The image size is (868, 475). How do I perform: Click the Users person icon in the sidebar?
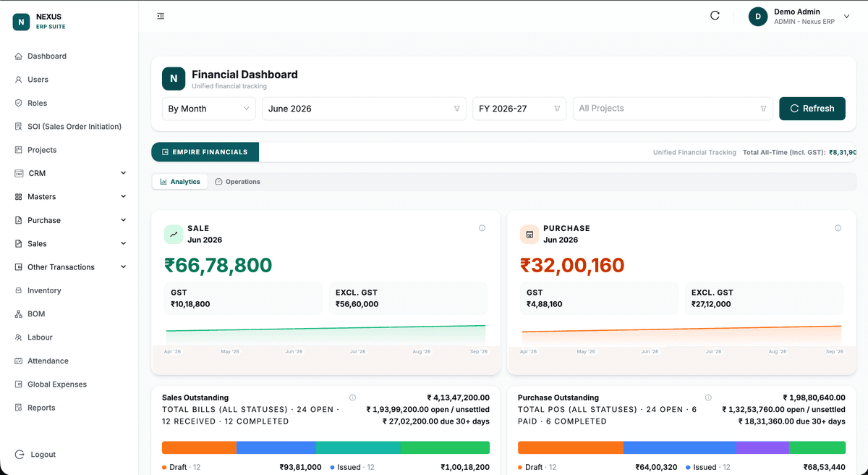click(19, 80)
